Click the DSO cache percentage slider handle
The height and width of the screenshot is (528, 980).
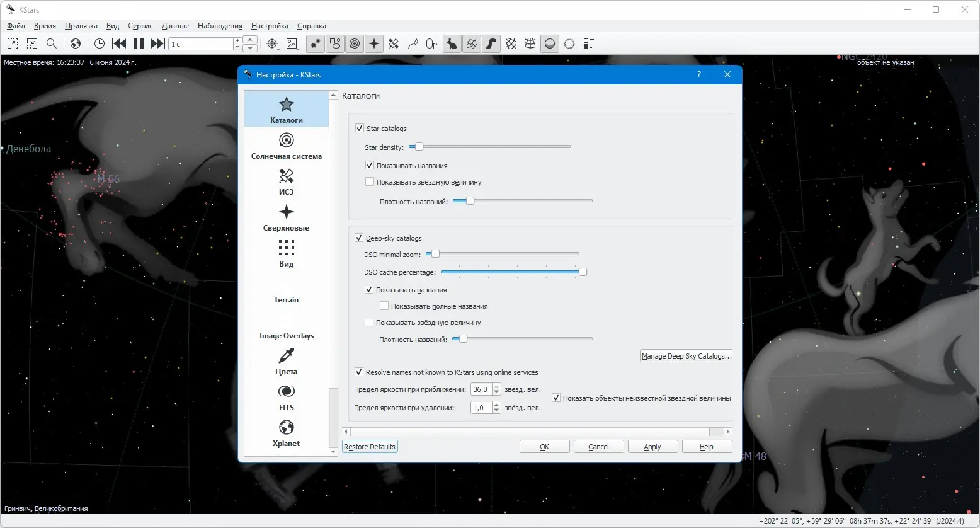tap(583, 272)
